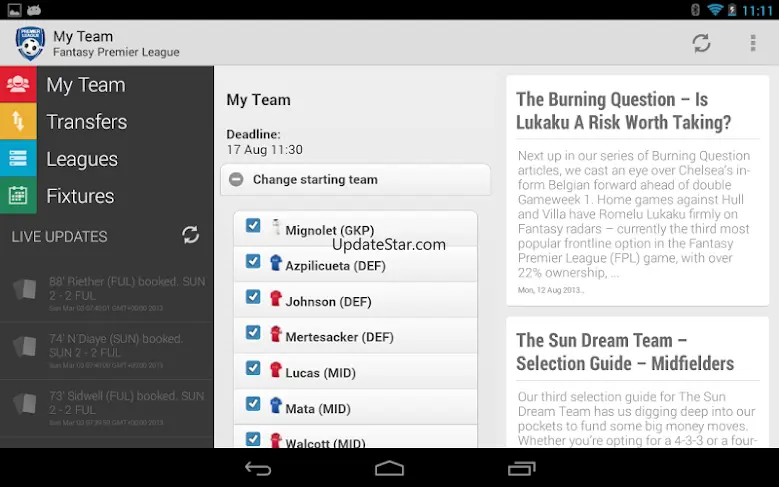Click the card icon beside Sidwell booked
Image resolution: width=779 pixels, height=487 pixels.
pyautogui.click(x=25, y=404)
